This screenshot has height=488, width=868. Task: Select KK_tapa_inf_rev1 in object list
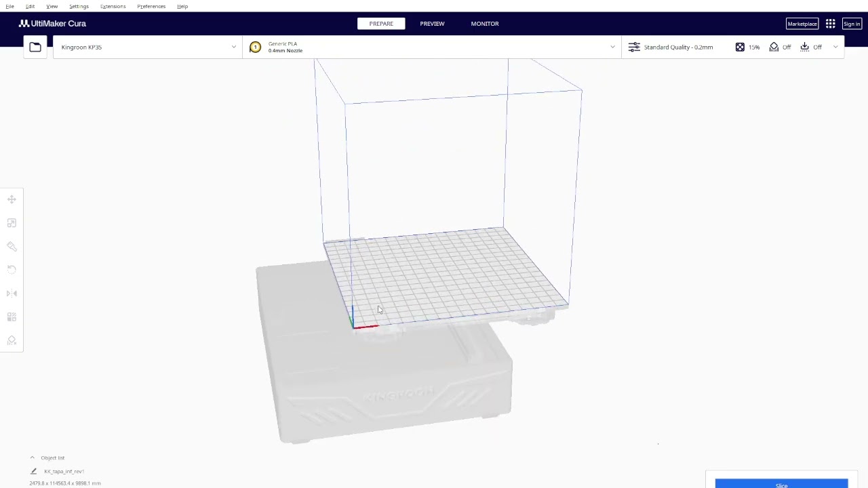pos(64,471)
